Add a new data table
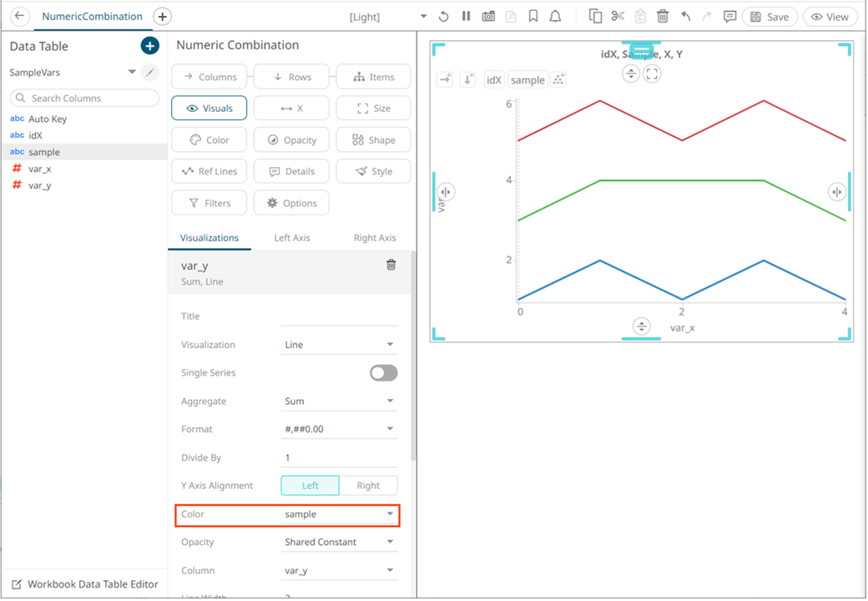 click(149, 46)
